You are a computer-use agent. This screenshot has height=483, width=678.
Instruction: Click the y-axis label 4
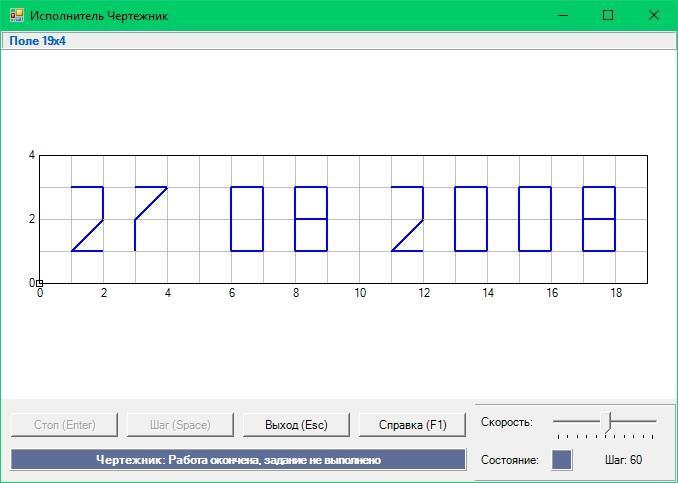pos(32,155)
